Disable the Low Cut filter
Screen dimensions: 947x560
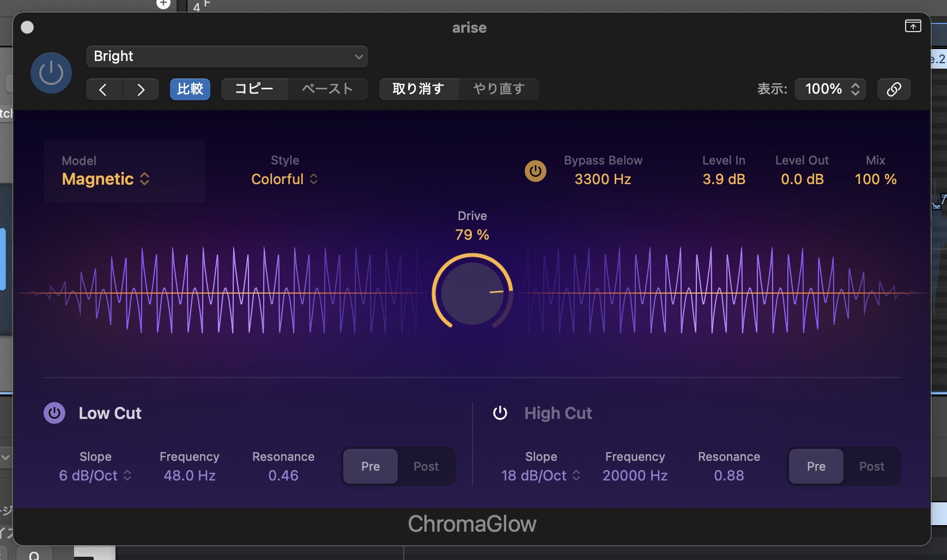click(x=54, y=413)
